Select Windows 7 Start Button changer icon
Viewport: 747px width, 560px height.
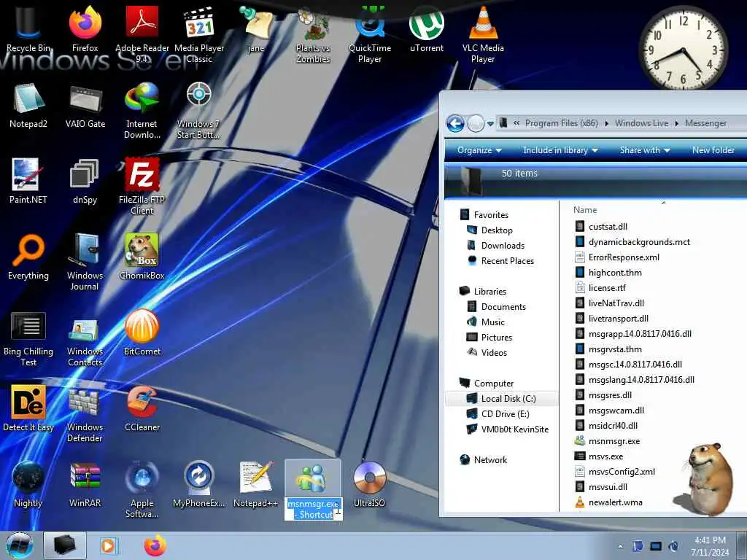coord(198,111)
